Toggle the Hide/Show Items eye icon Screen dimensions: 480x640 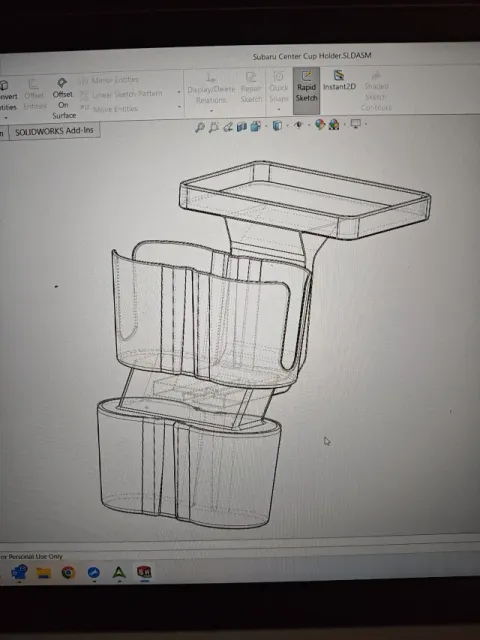(x=299, y=125)
